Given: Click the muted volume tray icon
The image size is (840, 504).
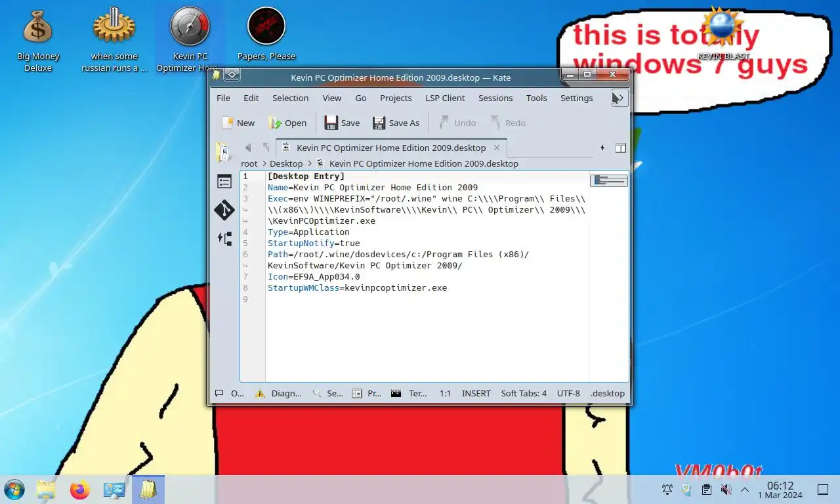Looking at the screenshot, I should click(726, 490).
